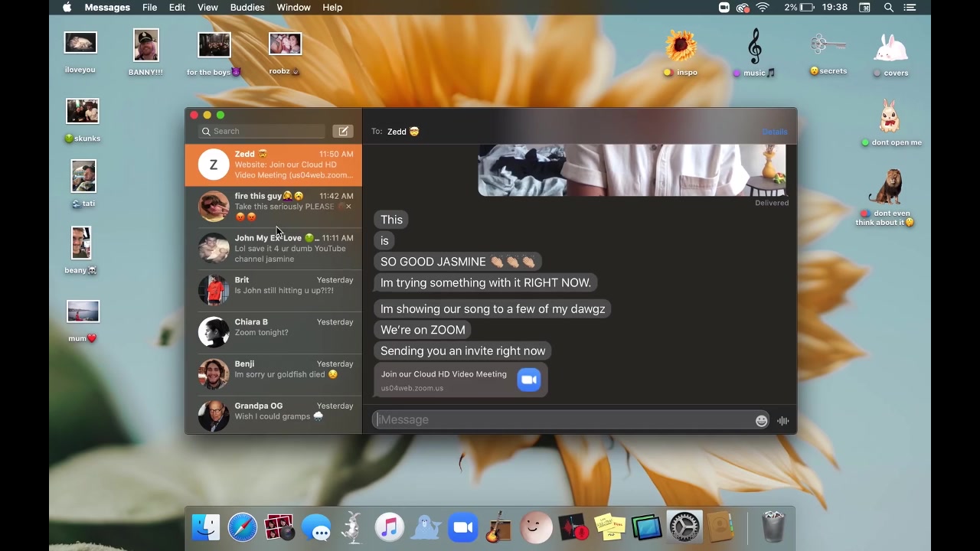Screen dimensions: 980x551
Task: Click the compose new message icon
Action: [x=343, y=132]
